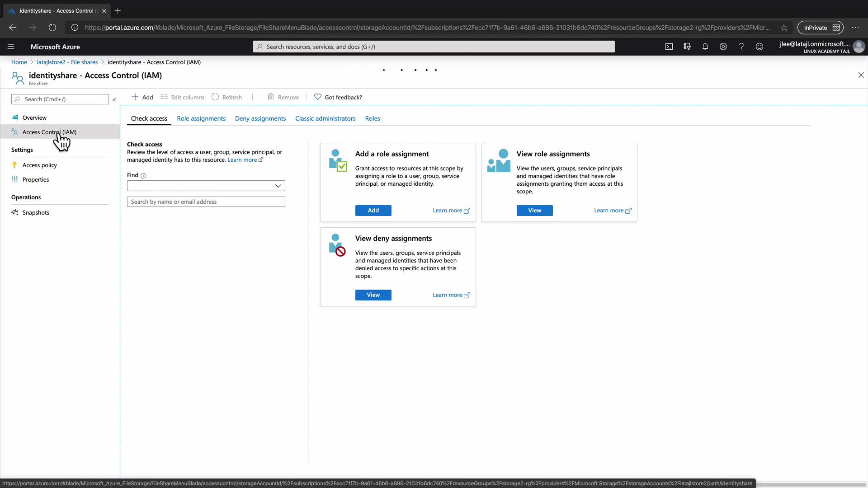Open the browser ellipsis menu
Screen dimensions: 868x488
point(855,28)
